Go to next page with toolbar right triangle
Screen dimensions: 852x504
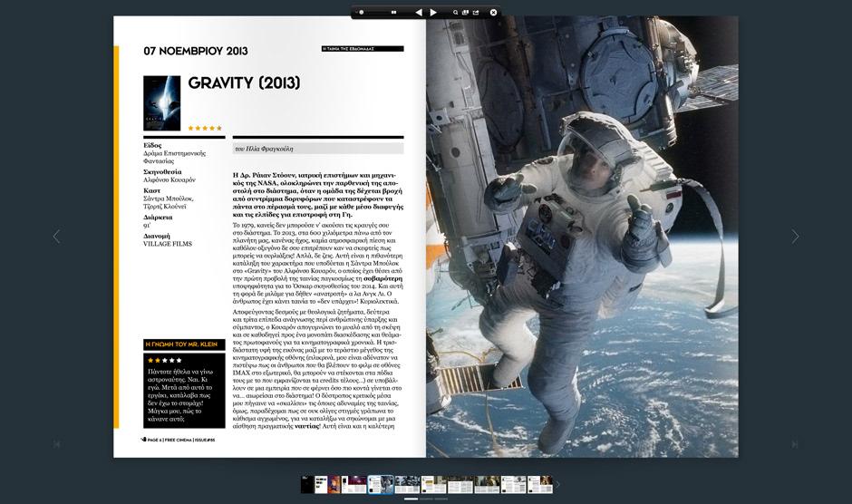(x=433, y=12)
